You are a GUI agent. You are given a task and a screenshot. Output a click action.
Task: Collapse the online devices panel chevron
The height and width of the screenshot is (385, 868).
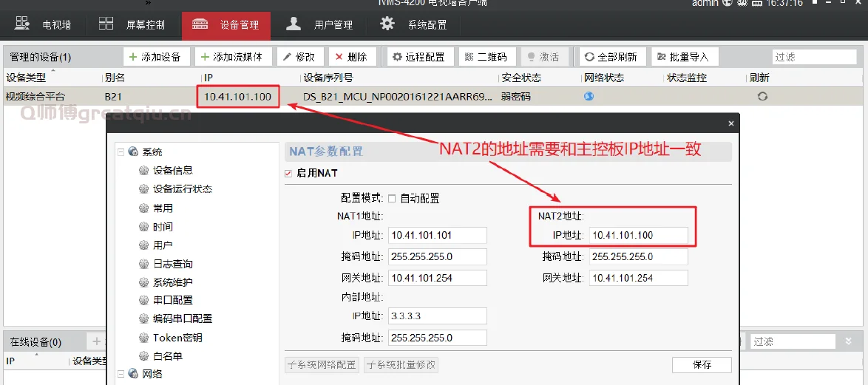(x=849, y=341)
